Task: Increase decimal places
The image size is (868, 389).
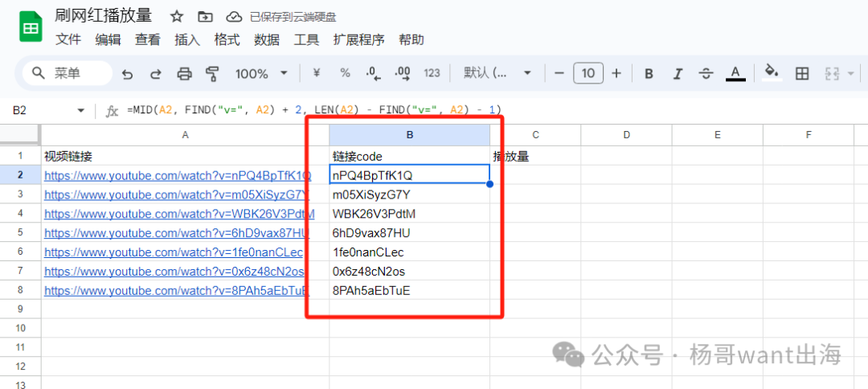Action: coord(403,73)
